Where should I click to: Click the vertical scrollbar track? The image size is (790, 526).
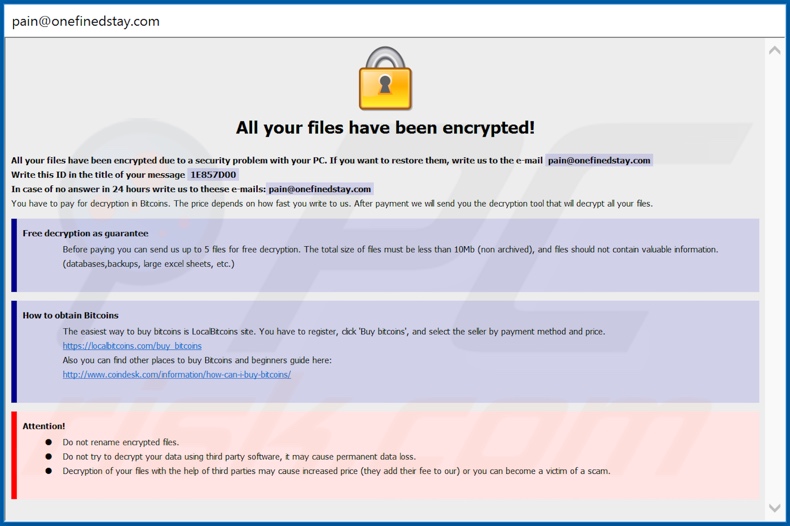(x=774, y=280)
